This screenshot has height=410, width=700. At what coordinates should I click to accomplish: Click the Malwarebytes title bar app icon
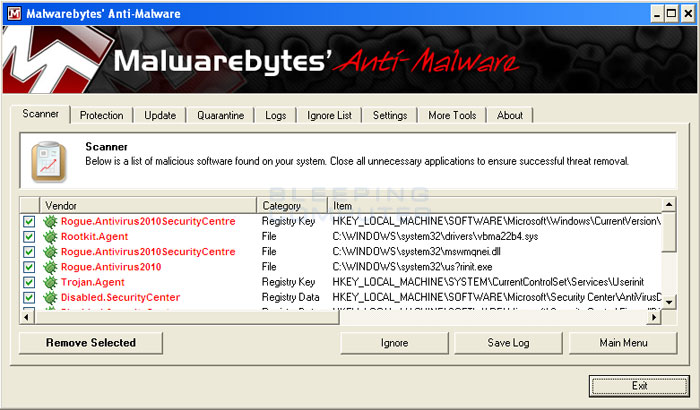14,14
